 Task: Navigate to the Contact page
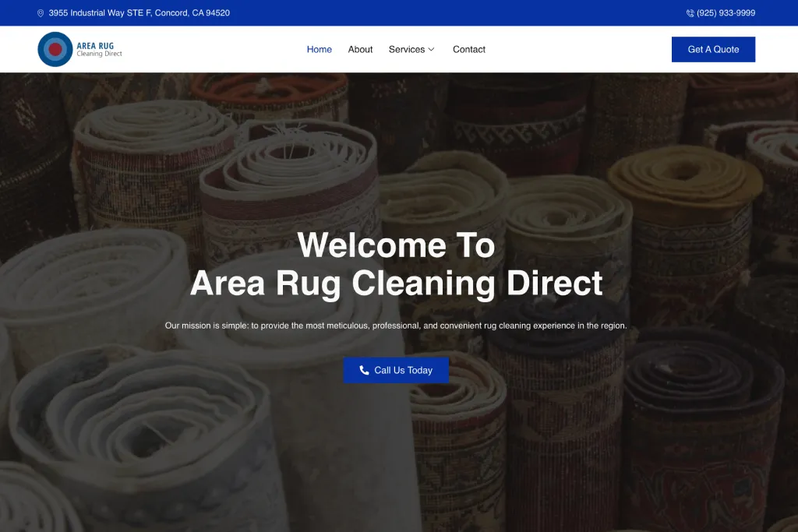pos(468,49)
